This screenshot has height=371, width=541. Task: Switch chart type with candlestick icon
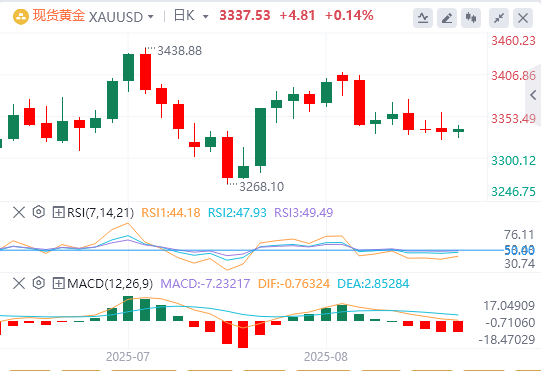click(x=471, y=18)
